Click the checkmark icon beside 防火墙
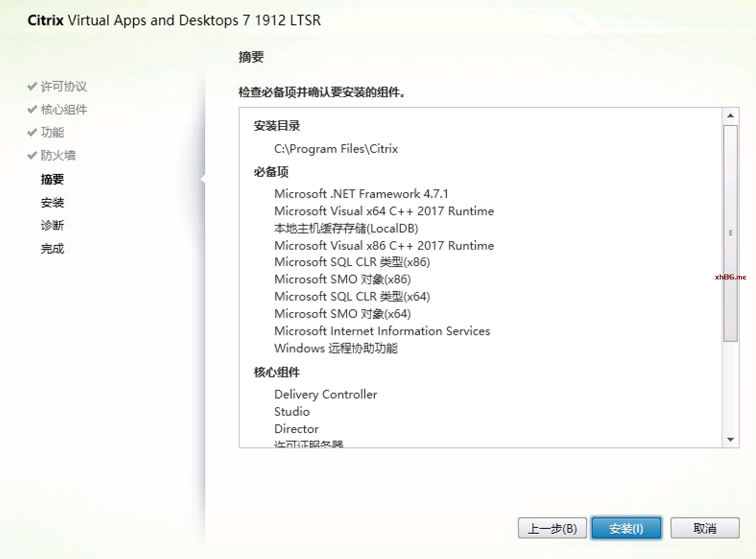Viewport: 756px width, 559px height. [x=32, y=155]
